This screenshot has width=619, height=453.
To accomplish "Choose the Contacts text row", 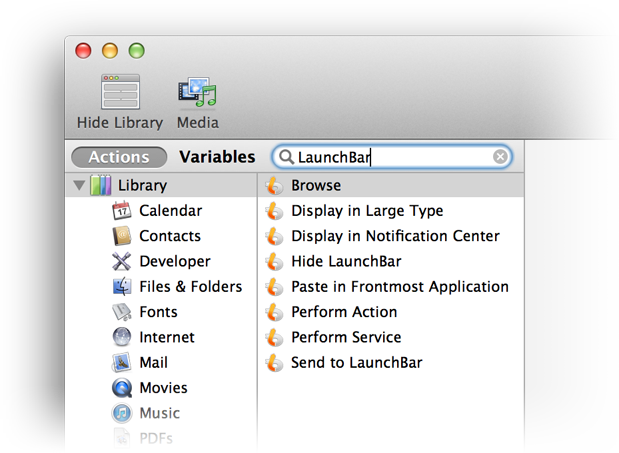I will tap(170, 236).
